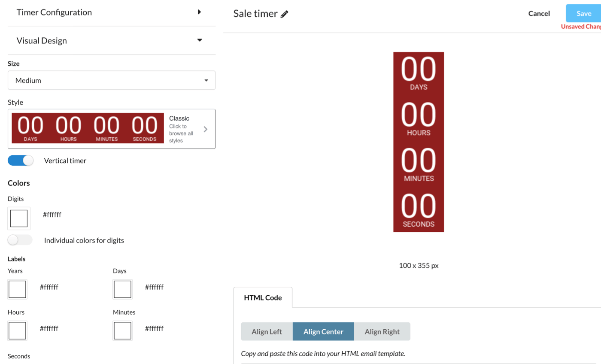Open the Digits color swatch
Viewport: 601px width, 364px height.
tap(19, 218)
